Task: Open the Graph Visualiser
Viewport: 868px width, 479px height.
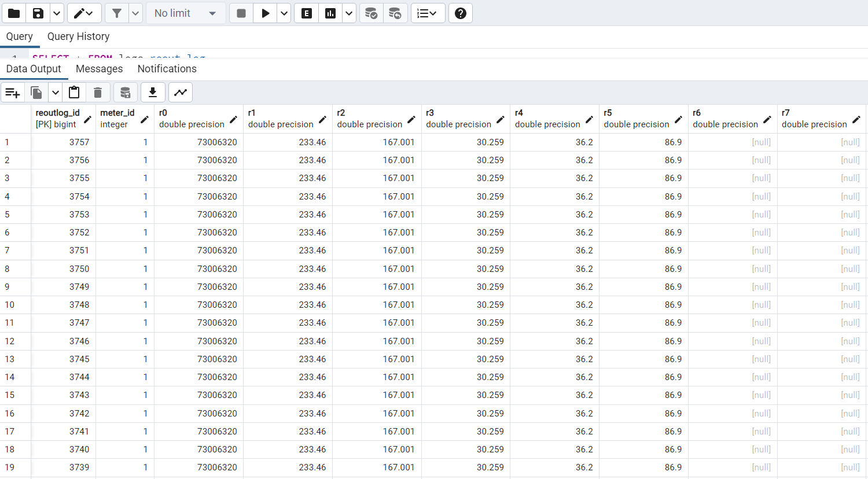Action: tap(181, 93)
